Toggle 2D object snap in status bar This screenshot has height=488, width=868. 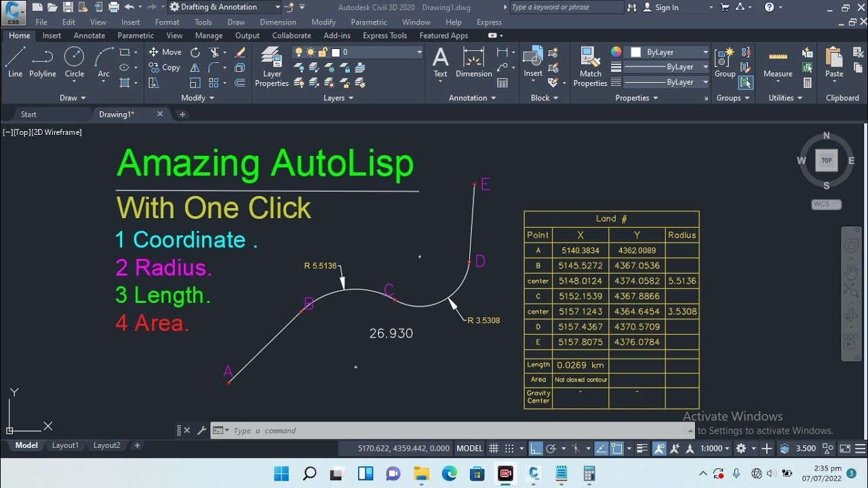[617, 448]
